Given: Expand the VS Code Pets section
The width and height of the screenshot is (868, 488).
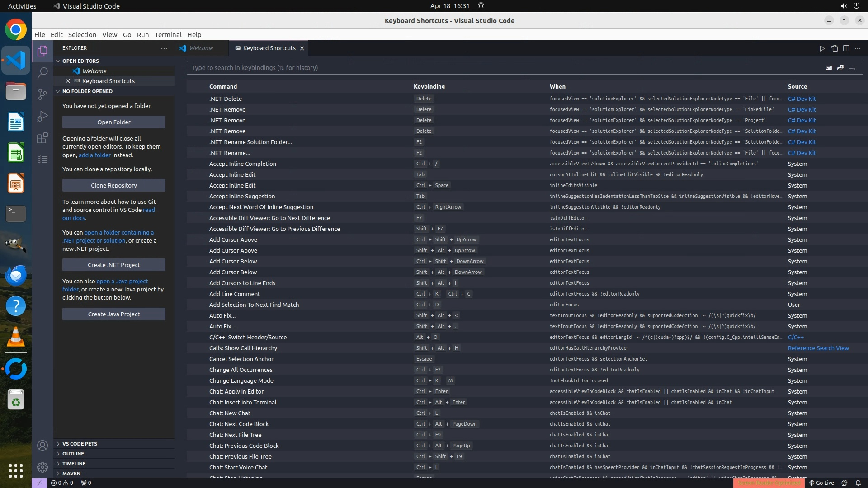Looking at the screenshot, I should [80, 444].
